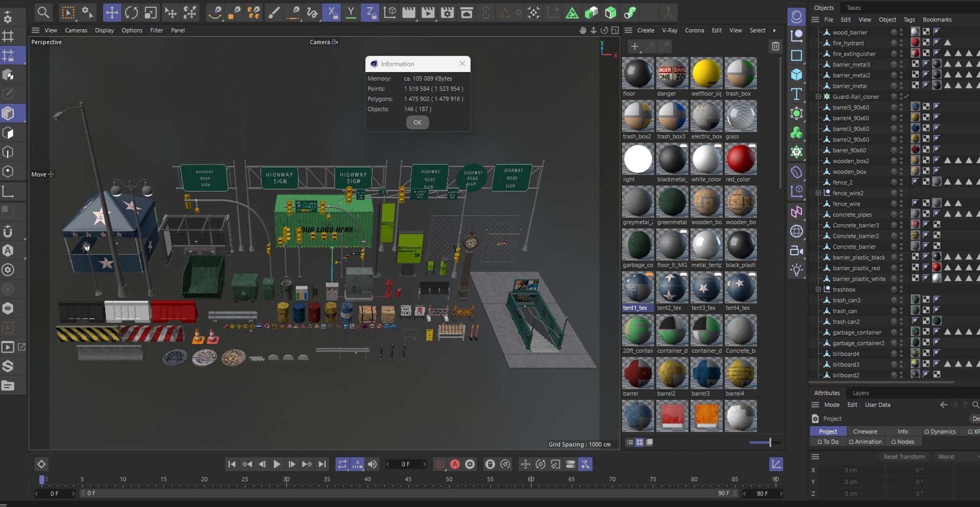Select the Scale tool in top toolbar
The image size is (980, 507).
[x=151, y=12]
